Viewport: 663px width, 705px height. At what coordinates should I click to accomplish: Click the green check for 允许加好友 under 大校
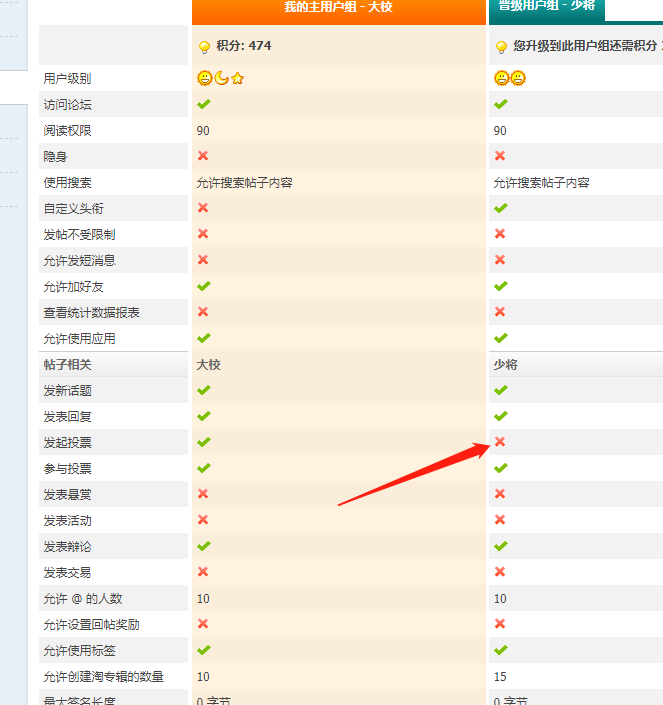coord(204,286)
